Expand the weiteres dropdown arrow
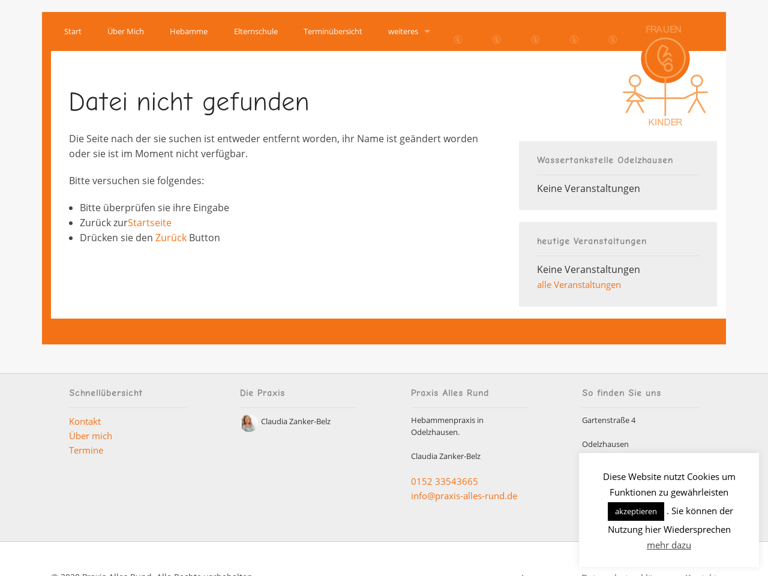The image size is (768, 576). click(x=427, y=32)
